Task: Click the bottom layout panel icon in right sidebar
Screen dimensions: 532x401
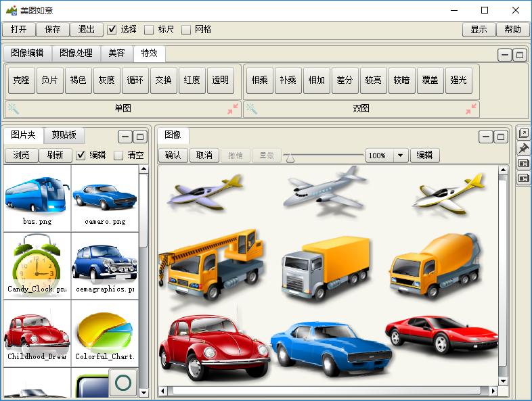Action: coord(523,178)
